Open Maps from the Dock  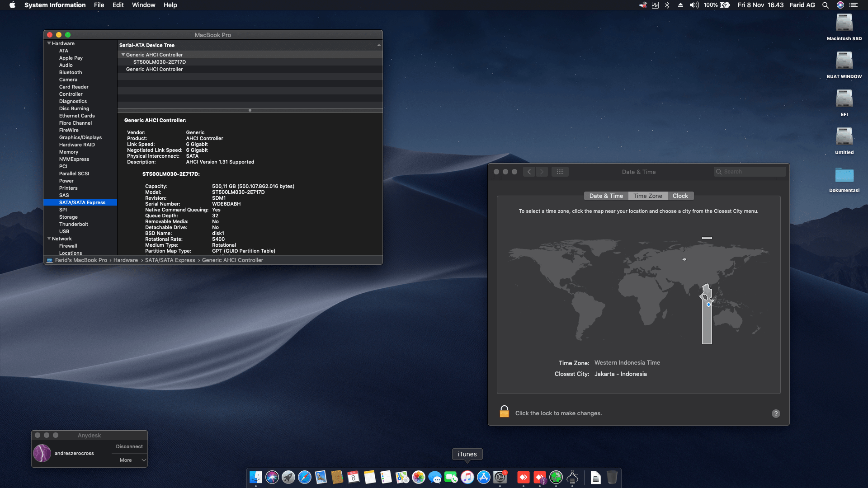pyautogui.click(x=401, y=478)
